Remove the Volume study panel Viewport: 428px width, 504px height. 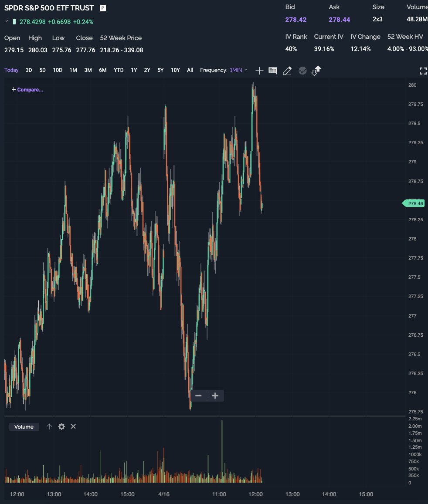73,426
